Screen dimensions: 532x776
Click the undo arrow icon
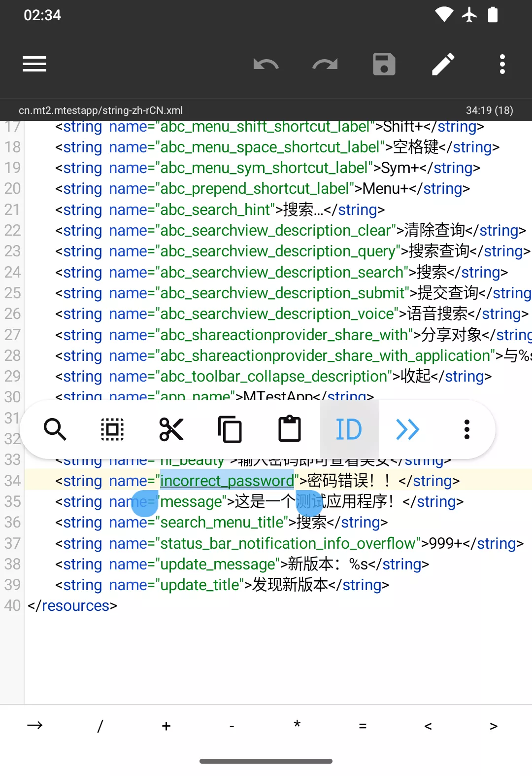coord(266,64)
